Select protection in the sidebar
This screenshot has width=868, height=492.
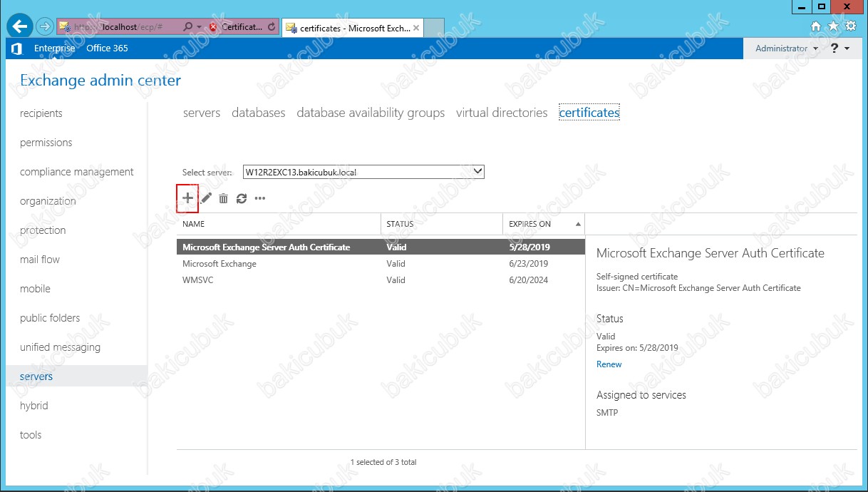(43, 230)
